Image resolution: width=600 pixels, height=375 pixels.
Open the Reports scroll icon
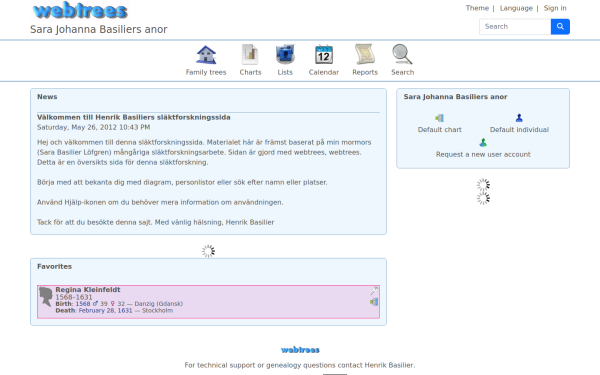pos(365,54)
